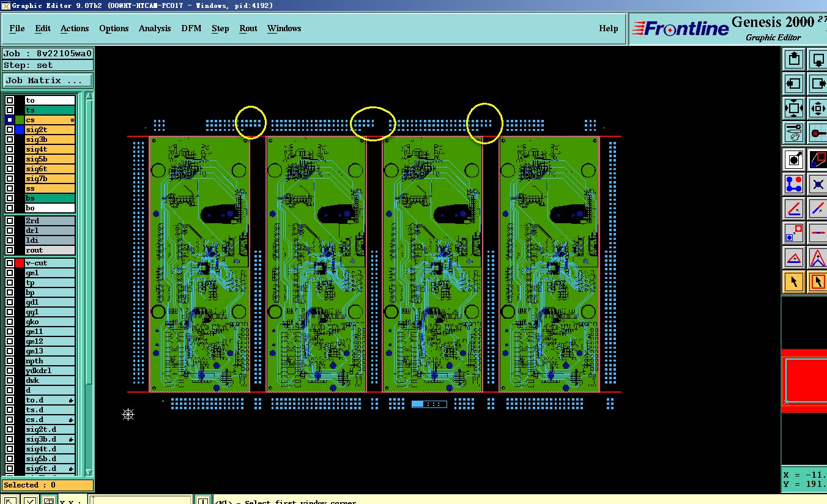
Task: Click the red triangle over blue line icon
Action: (x=794, y=258)
